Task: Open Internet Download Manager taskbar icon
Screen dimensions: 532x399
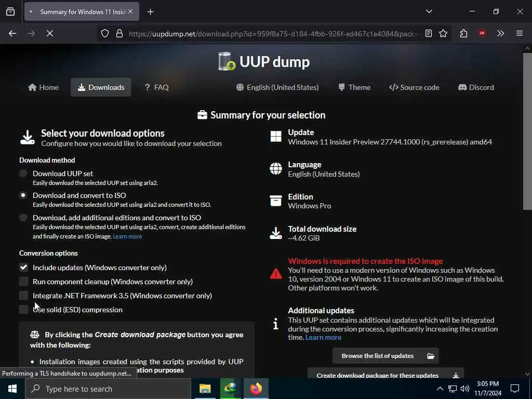Action: tap(230, 389)
